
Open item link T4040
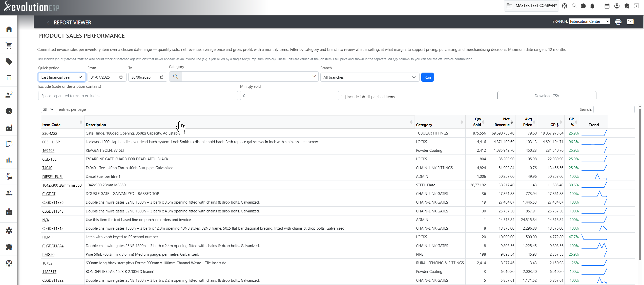tap(47, 168)
